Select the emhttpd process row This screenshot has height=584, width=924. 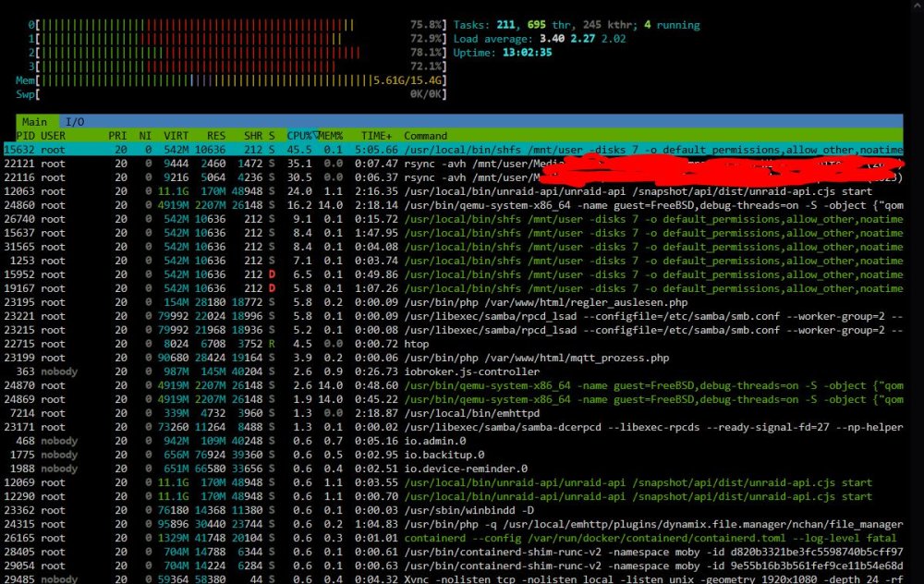tap(453, 412)
